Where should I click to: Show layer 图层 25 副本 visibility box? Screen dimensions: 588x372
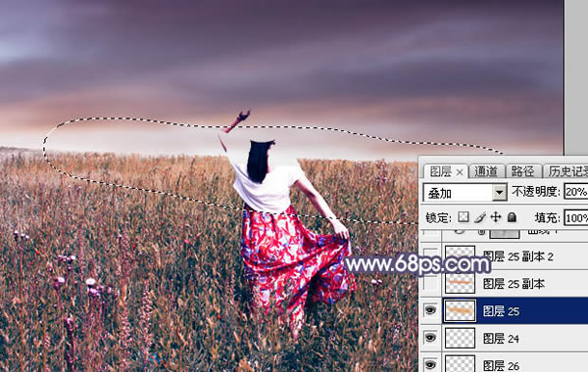click(430, 283)
